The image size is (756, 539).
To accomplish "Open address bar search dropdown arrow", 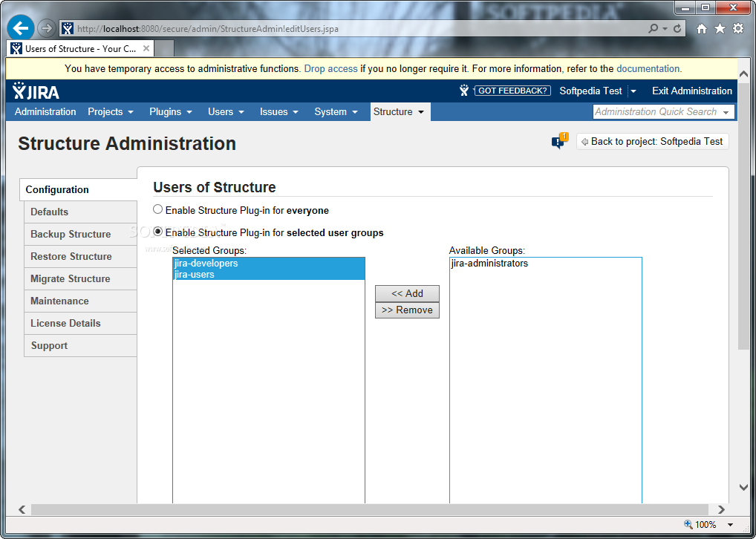I will pos(665,28).
